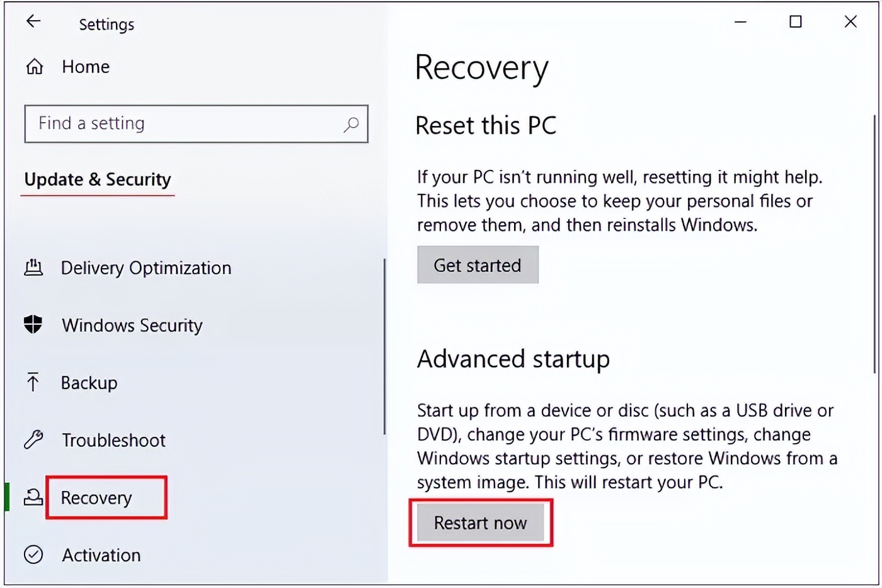Select Recovery in the sidebar
The width and height of the screenshot is (882, 588).
click(96, 498)
